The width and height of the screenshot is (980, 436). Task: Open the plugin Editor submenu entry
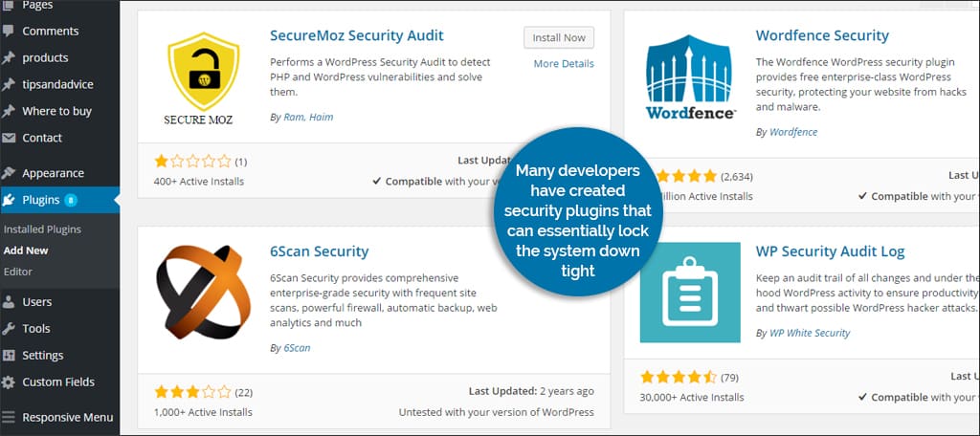coord(17,272)
